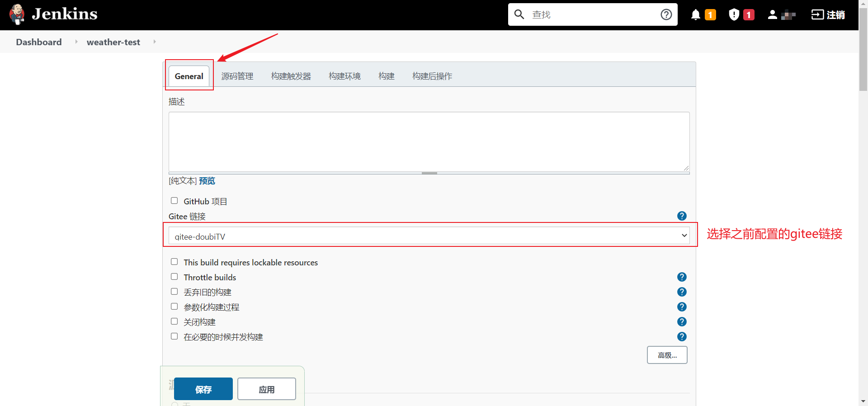Open the security warnings shield icon
Viewport: 868px width, 406px height.
[x=734, y=15]
